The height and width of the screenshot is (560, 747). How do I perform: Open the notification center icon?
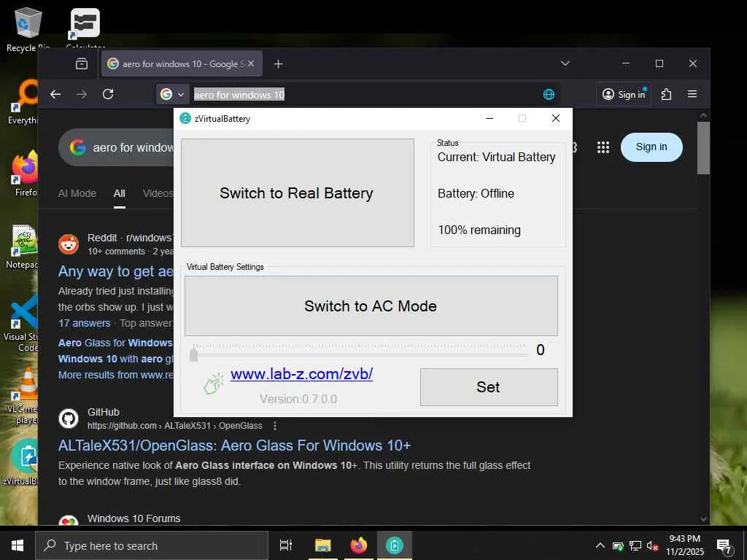pyautogui.click(x=724, y=546)
